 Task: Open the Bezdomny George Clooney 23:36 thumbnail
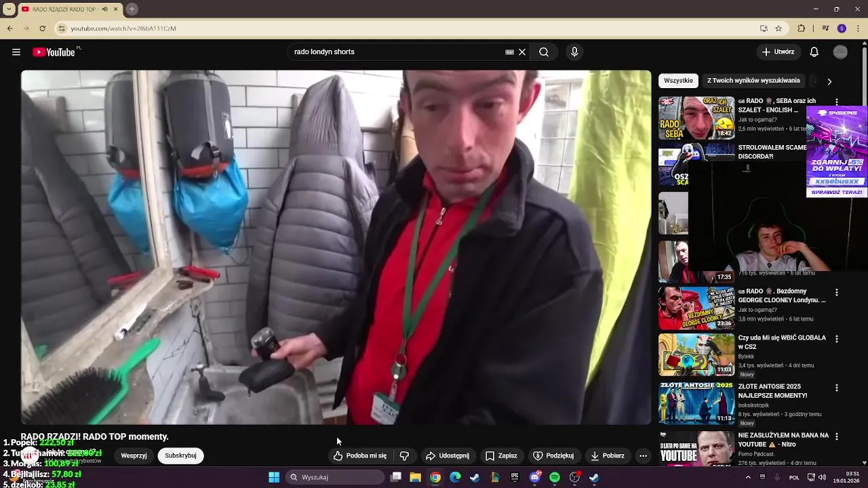[x=696, y=308]
